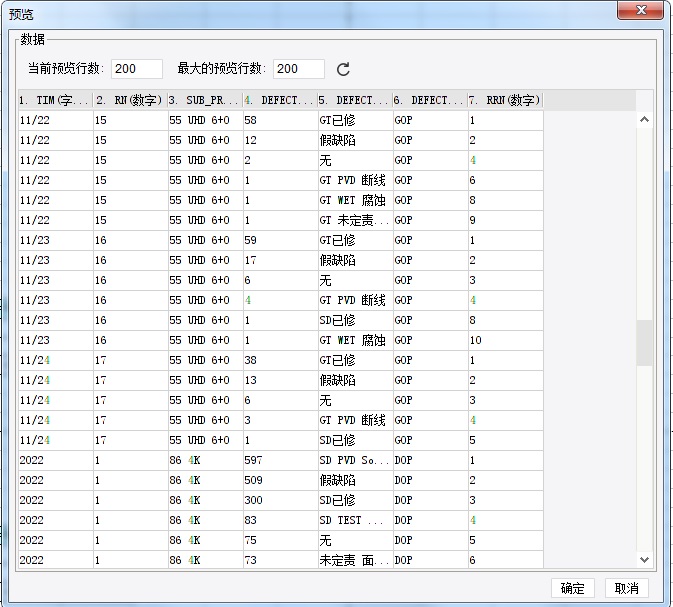Click cell with value 59

(280, 240)
